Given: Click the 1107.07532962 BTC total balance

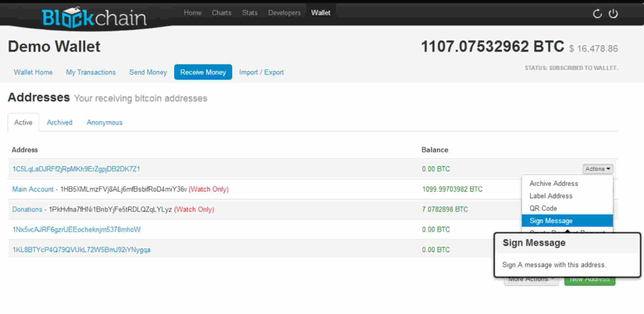Looking at the screenshot, I should pos(492,47).
